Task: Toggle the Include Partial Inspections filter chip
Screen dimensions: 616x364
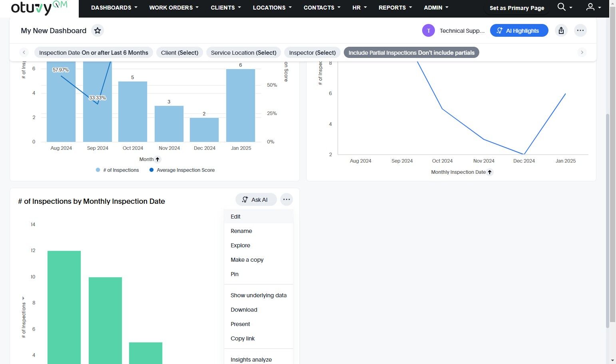Action: point(411,53)
